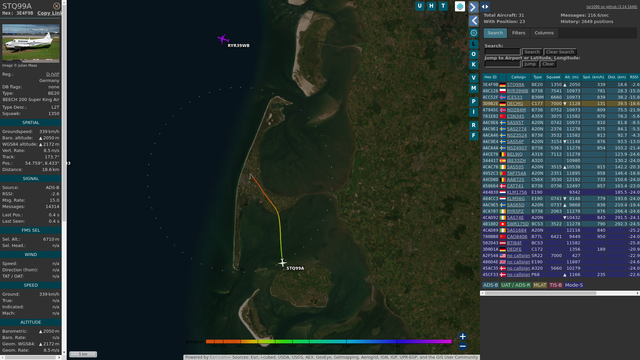Close the STQ99A aircraft details panel
Screen dimensions: 640x360
[57, 6]
